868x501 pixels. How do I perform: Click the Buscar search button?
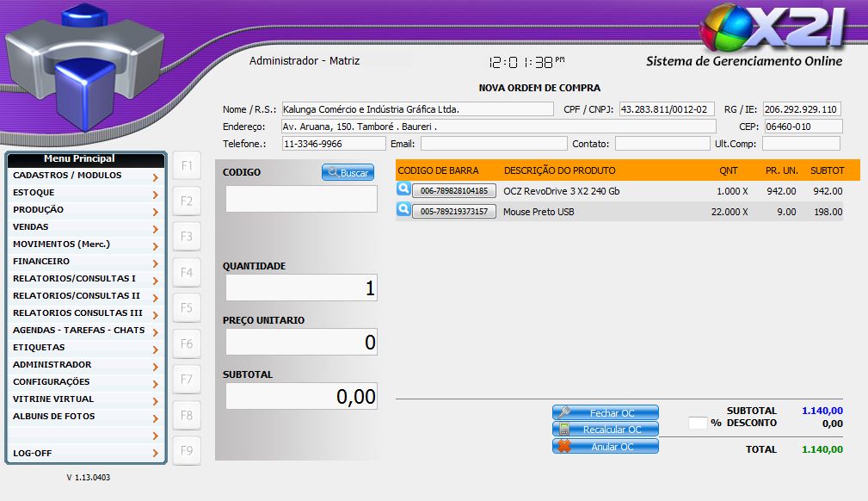point(348,173)
